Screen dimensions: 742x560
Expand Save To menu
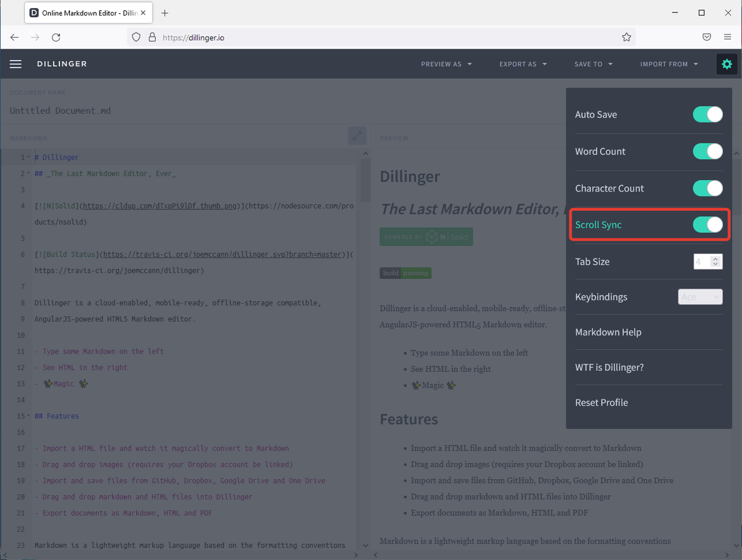coord(594,64)
